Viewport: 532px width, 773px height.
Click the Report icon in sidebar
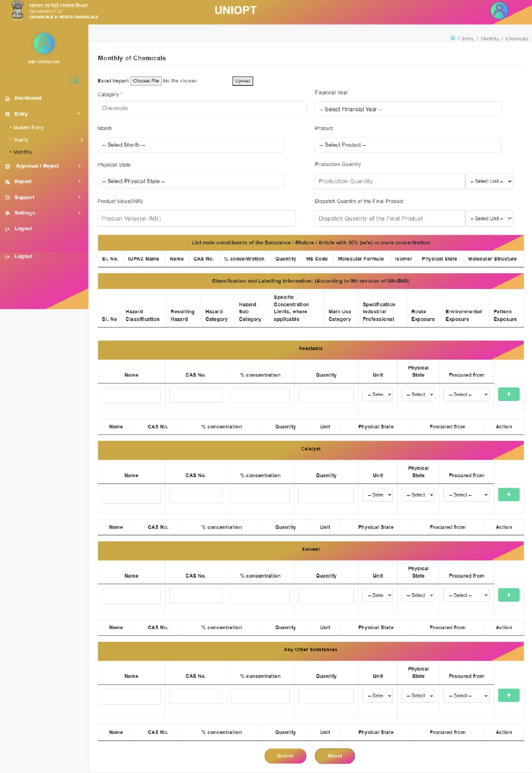click(8, 182)
